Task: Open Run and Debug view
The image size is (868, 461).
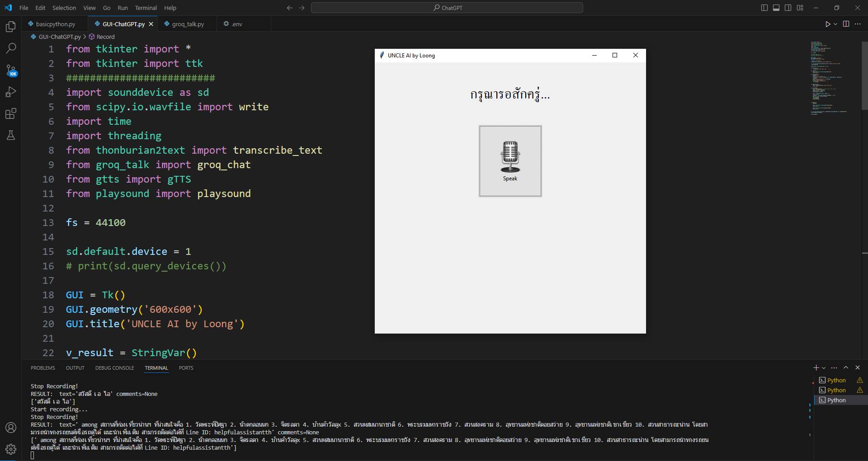Action: point(11,92)
